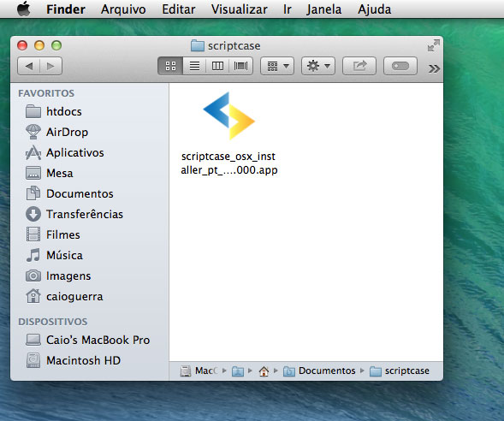Click the scriptcase_osx_installer file name
Viewport: 504px width, 421px height.
(x=228, y=163)
